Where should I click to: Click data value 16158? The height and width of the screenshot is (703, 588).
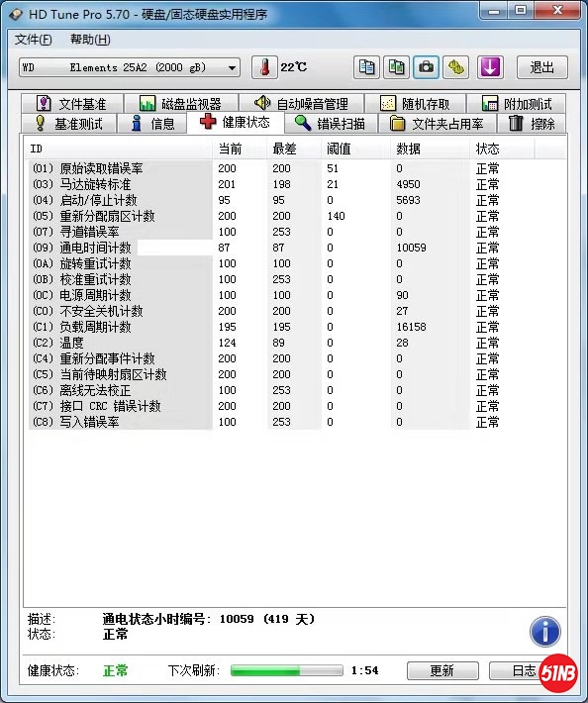coord(411,327)
